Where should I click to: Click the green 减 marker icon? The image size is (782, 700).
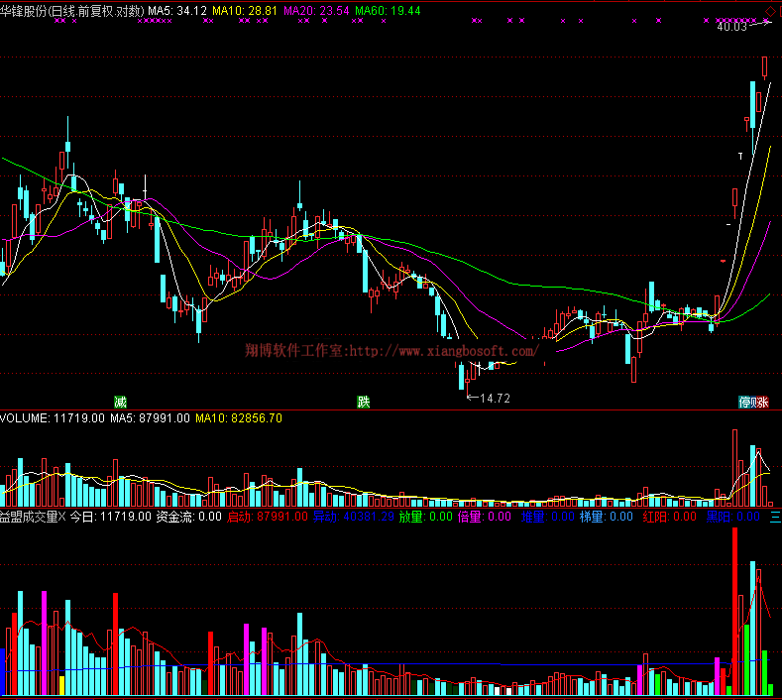point(120,403)
